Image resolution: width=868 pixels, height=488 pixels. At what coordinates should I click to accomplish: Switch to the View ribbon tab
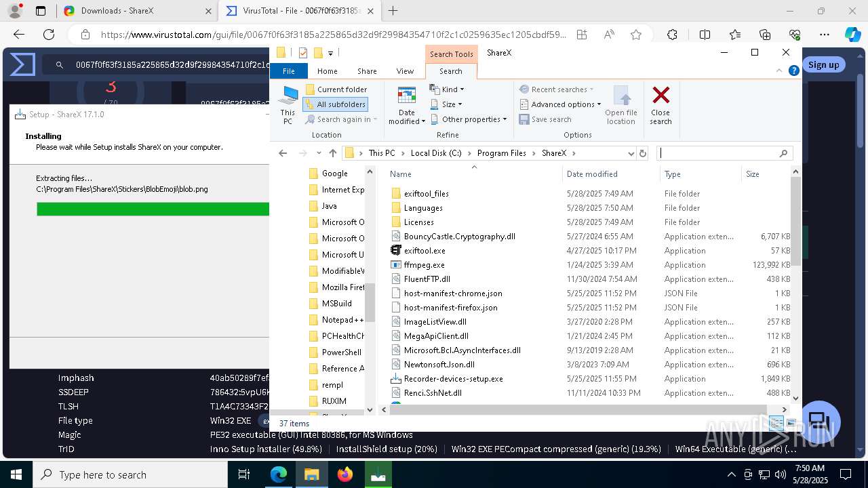click(405, 71)
